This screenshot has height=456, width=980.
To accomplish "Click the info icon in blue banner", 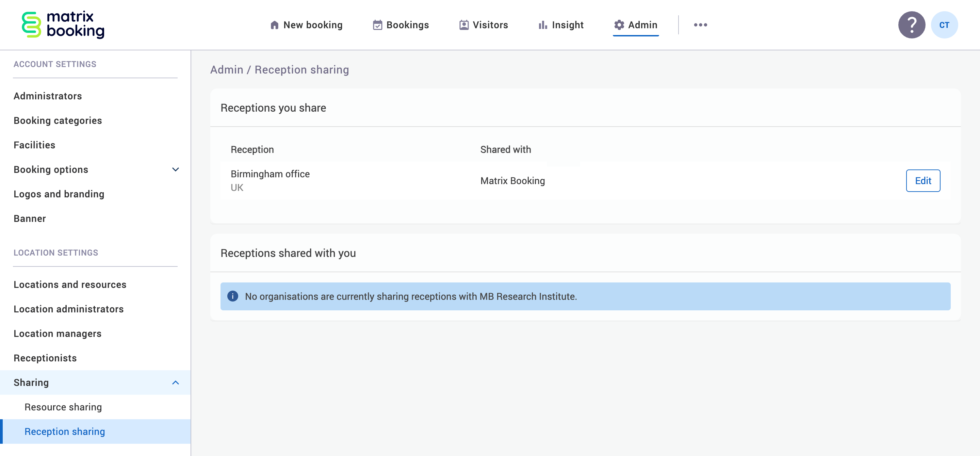I will (232, 296).
